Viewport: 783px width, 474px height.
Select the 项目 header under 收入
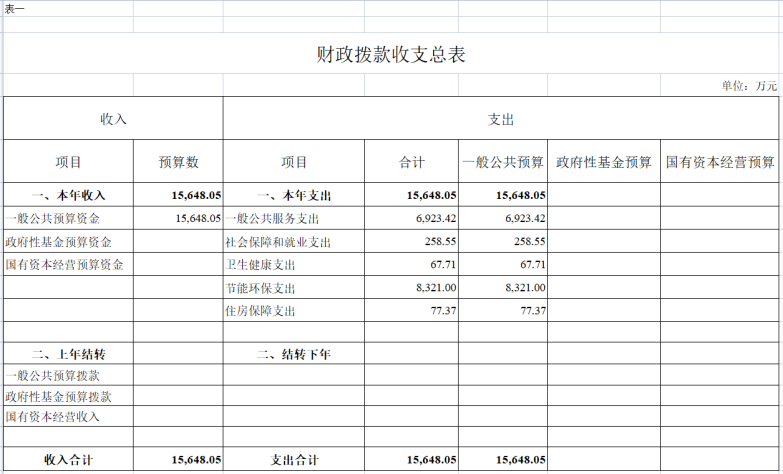click(x=68, y=162)
